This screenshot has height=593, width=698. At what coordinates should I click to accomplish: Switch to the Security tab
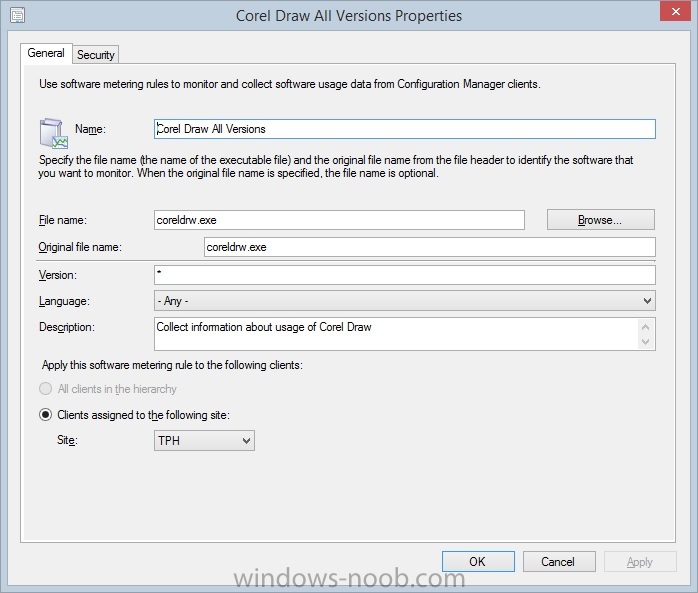(x=96, y=55)
